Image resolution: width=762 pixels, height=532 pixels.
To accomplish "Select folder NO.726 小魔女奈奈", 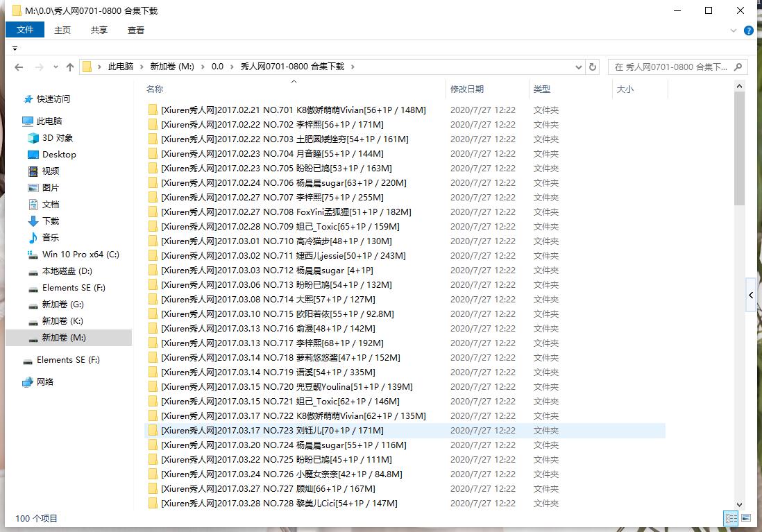I will [x=282, y=474].
